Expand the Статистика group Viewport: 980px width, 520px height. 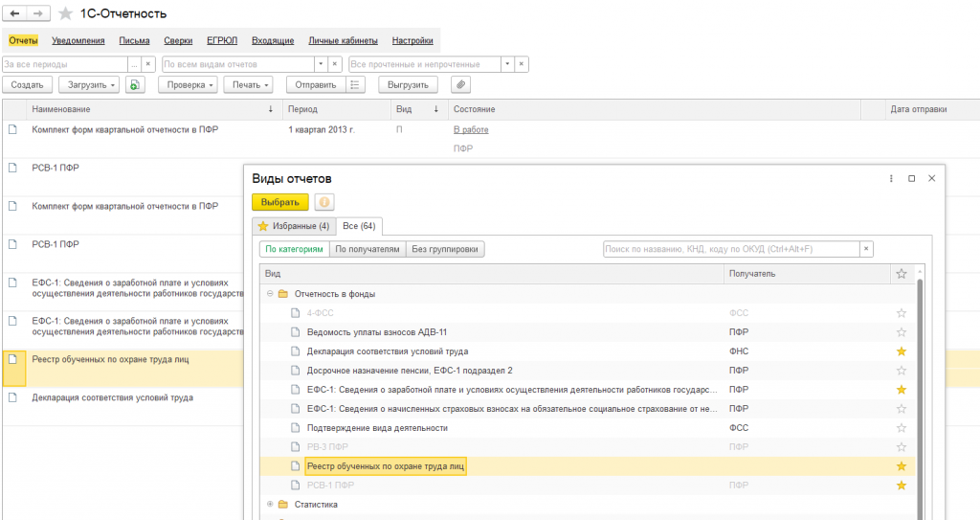tap(270, 505)
